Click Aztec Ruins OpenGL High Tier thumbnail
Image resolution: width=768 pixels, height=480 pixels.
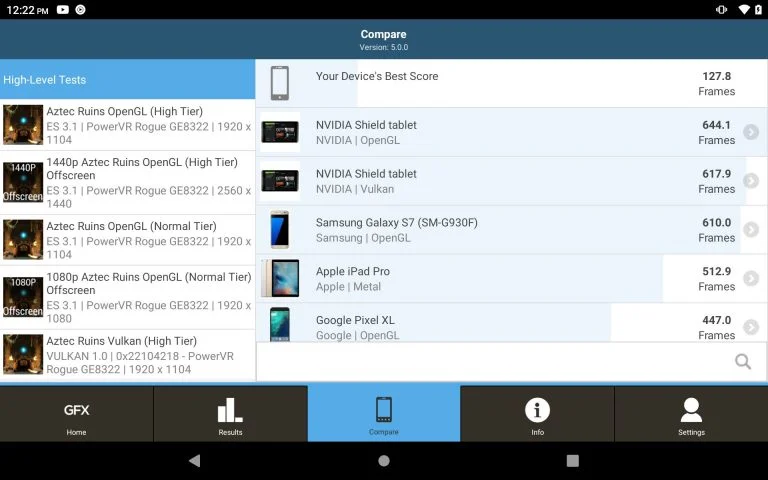23,125
